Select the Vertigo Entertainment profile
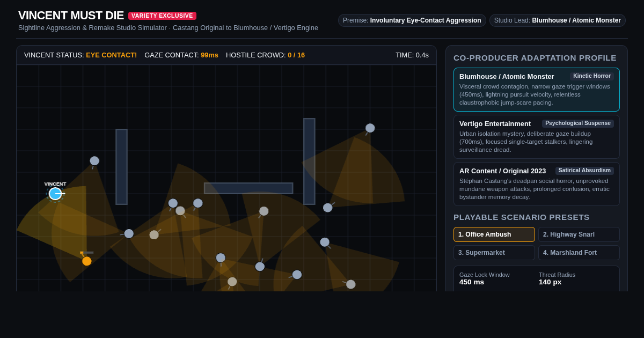 click(537, 137)
